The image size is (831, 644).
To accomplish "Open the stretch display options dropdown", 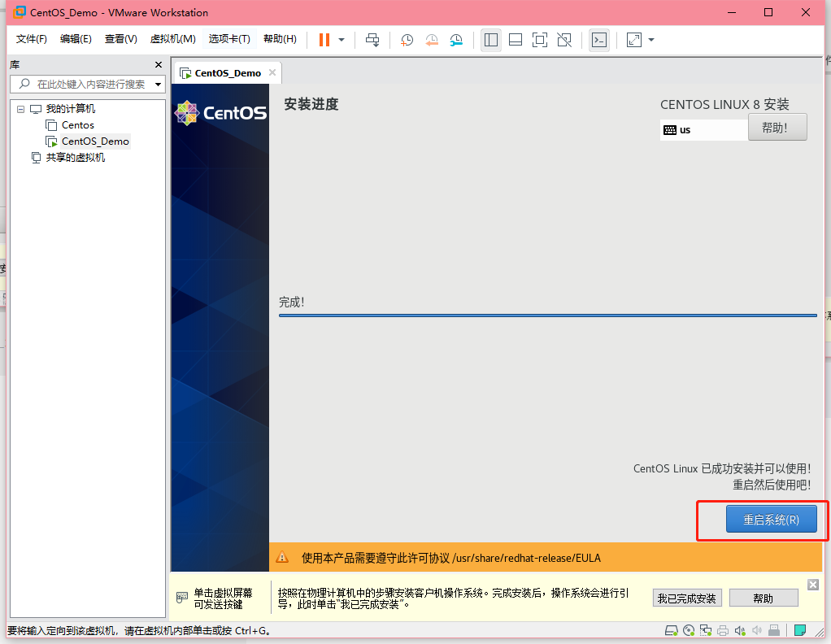I will pyautogui.click(x=651, y=40).
